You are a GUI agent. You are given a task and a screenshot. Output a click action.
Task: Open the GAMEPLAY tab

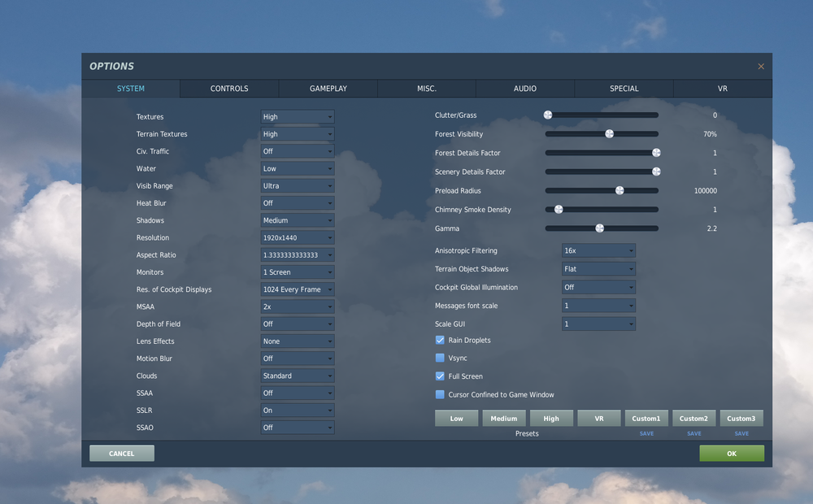(328, 89)
